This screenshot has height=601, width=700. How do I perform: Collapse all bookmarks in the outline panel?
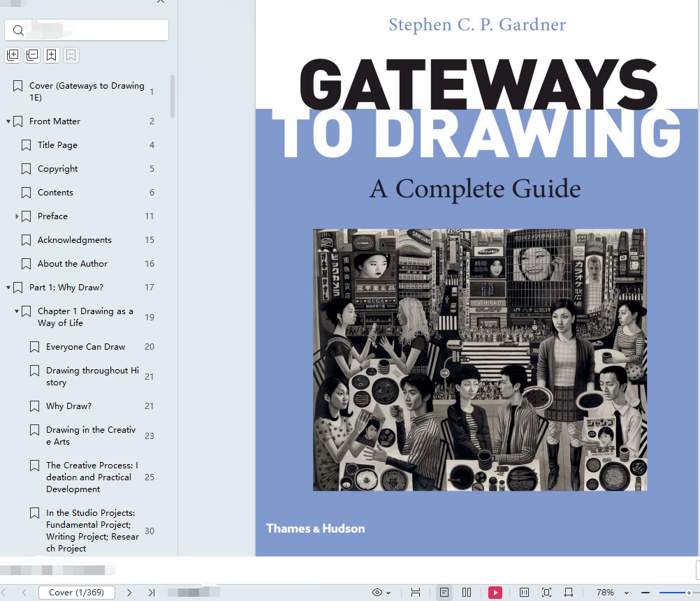(32, 55)
